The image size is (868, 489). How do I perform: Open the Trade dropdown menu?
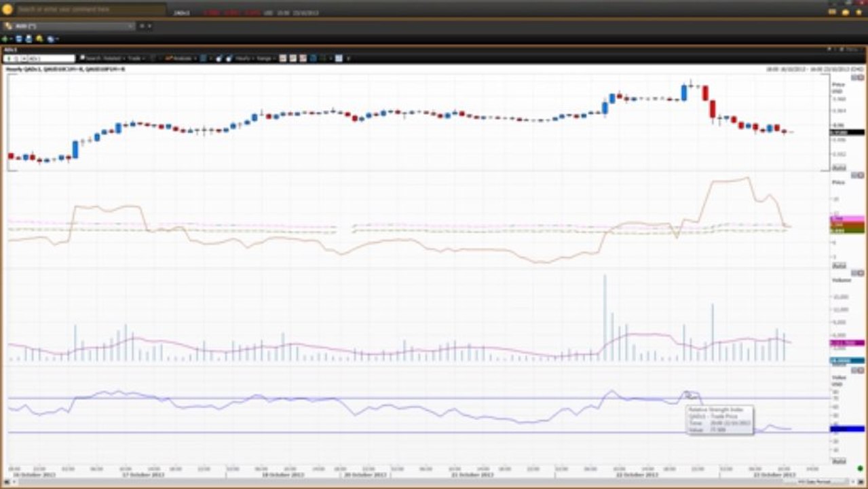136,58
